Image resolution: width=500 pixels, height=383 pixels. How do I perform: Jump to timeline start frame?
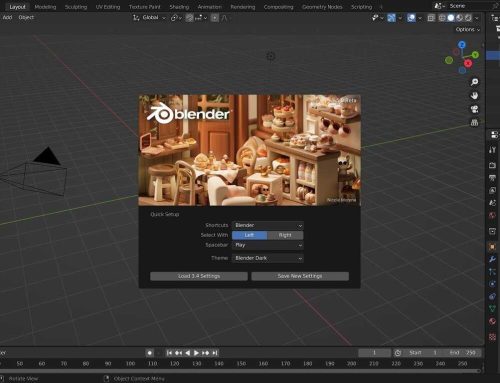click(169, 353)
